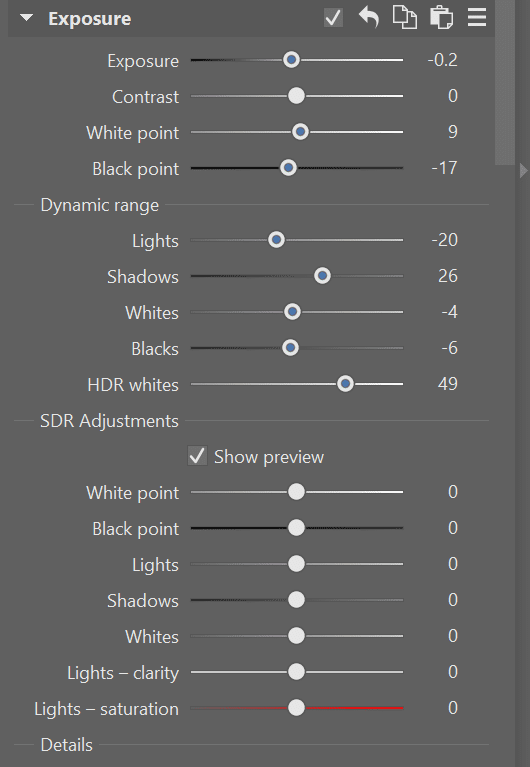Screen dimensions: 530x767
Task: Click the SDR Black point slider handle
Action: point(296,528)
